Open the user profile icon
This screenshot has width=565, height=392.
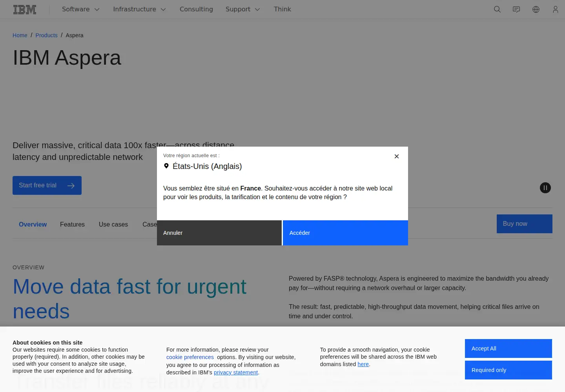(x=555, y=9)
